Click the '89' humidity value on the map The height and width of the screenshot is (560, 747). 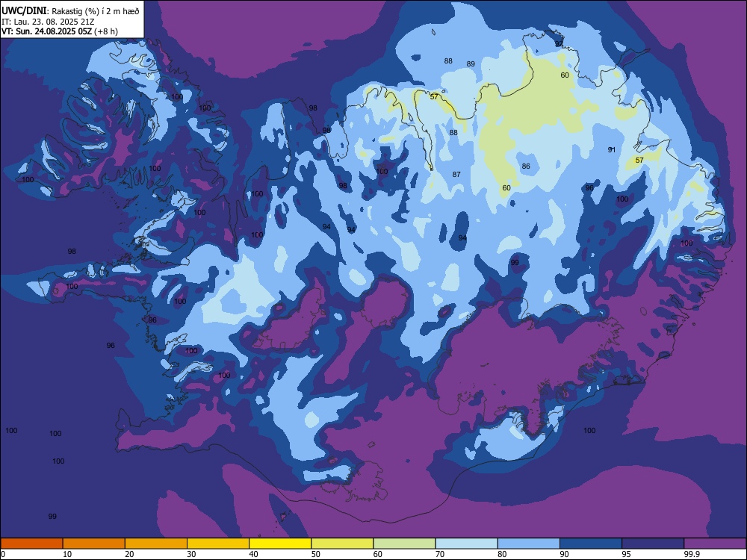tap(471, 63)
